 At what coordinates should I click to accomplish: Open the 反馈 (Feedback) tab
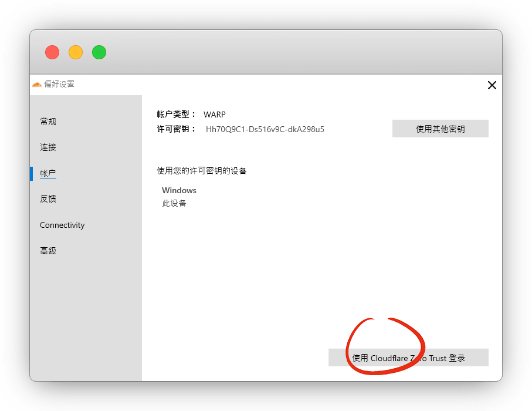[x=48, y=198]
